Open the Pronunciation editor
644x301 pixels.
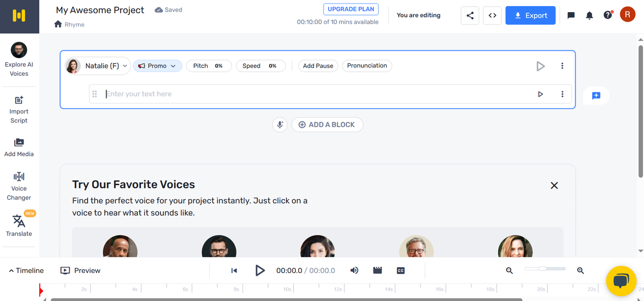(x=367, y=66)
